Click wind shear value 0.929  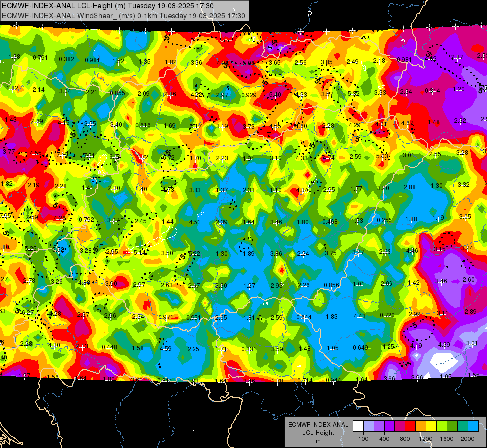coord(249,95)
